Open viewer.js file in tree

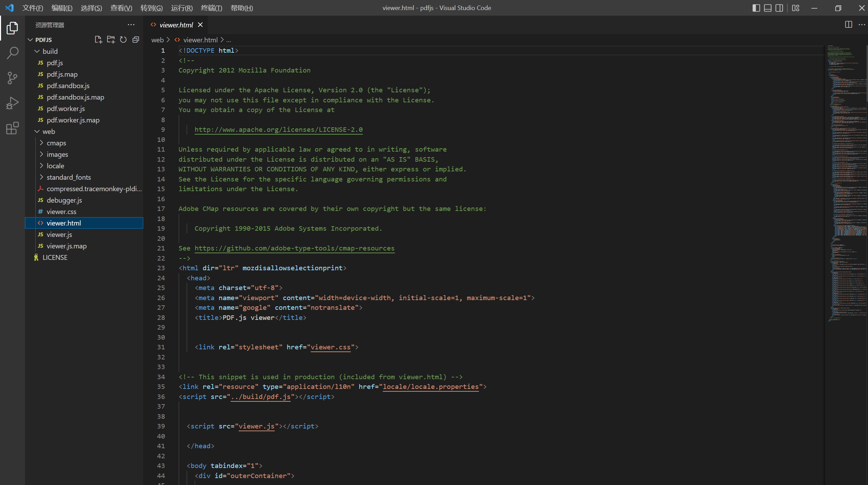coord(84,234)
